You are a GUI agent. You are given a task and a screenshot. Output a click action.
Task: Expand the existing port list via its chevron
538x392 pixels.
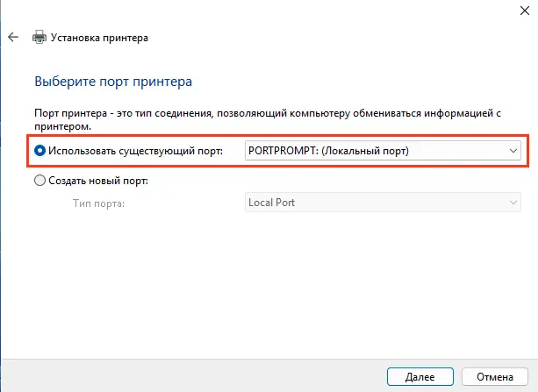513,151
